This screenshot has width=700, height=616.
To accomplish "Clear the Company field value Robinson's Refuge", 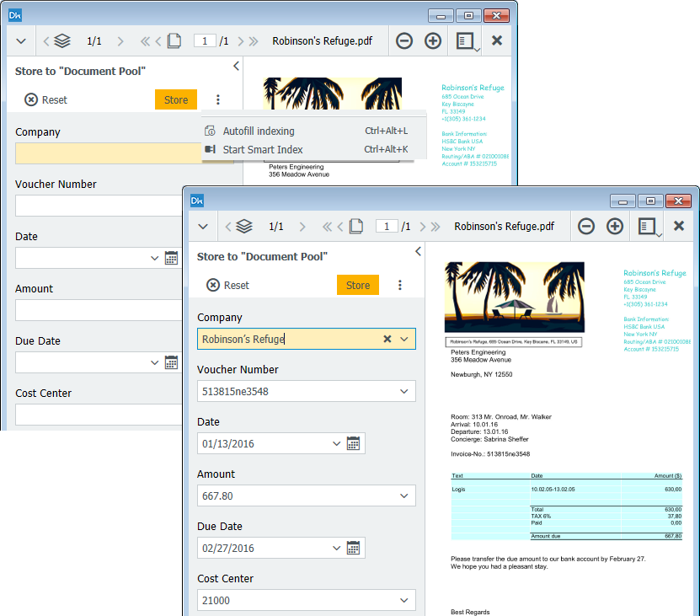I will 387,339.
